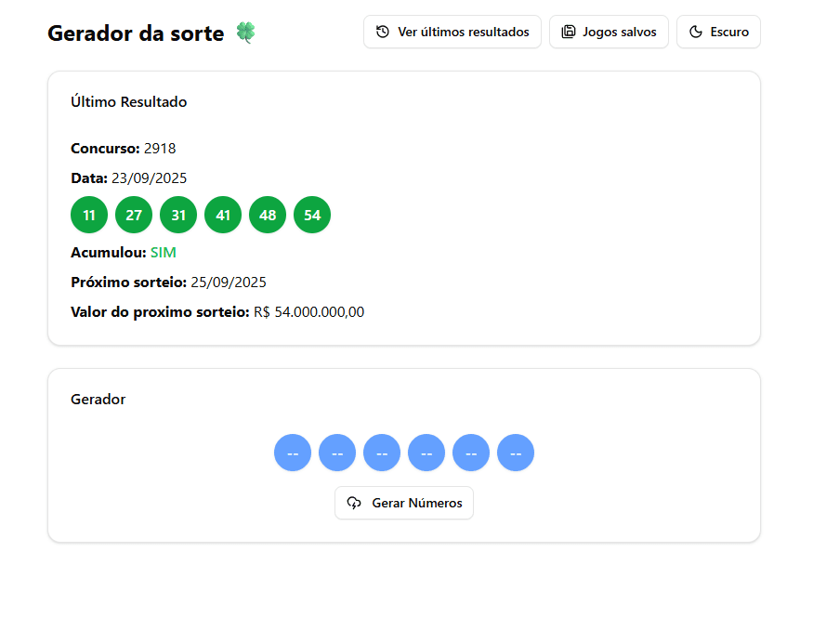Select the green ball with number 11
This screenshot has height=644, width=826.
pyautogui.click(x=89, y=216)
